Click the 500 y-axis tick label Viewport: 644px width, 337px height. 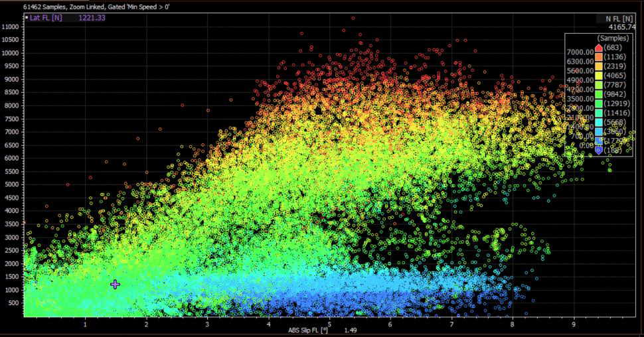tap(13, 303)
